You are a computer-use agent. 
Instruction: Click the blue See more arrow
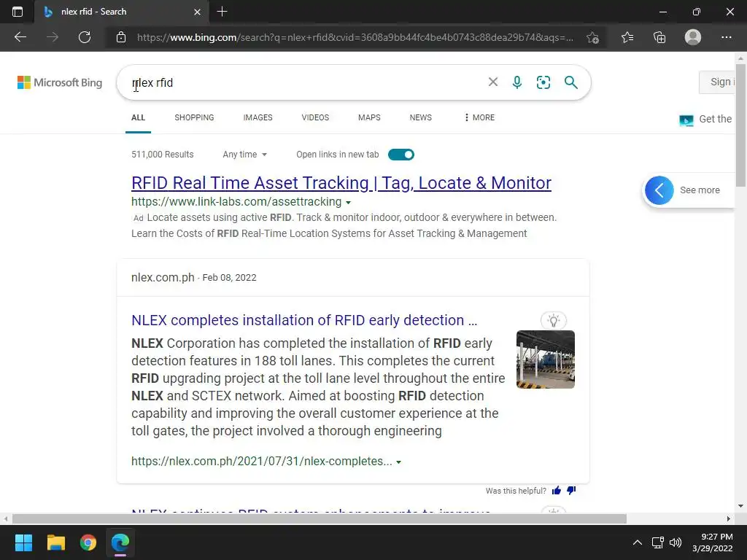click(659, 190)
